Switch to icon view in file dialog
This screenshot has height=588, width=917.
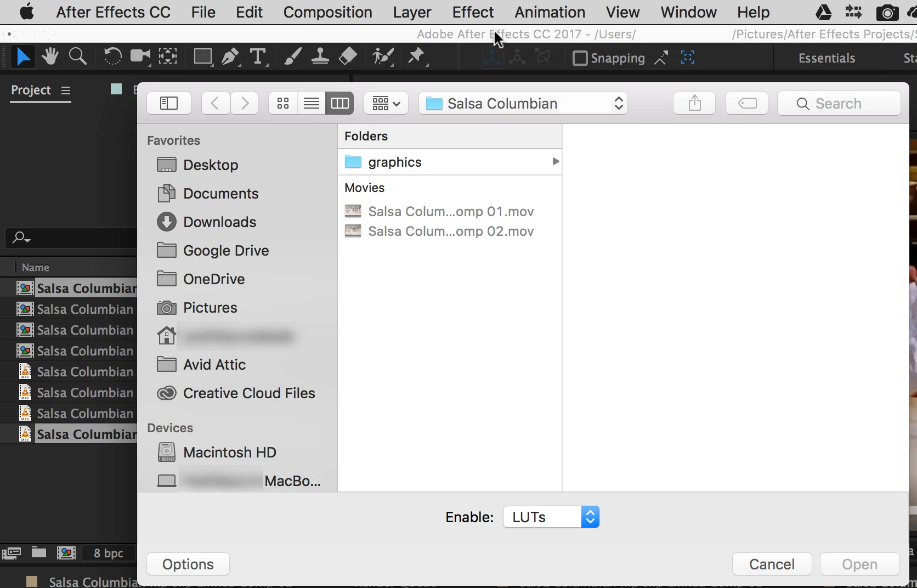point(283,103)
